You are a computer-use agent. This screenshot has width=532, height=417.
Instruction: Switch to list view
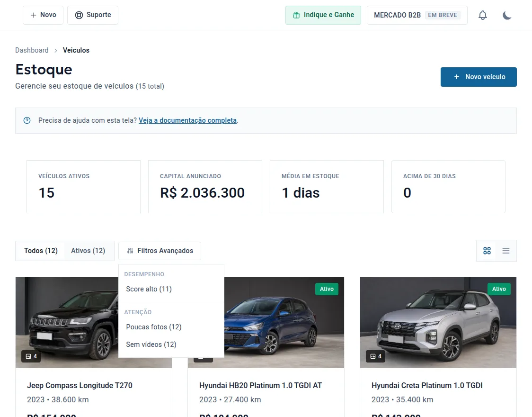point(506,251)
